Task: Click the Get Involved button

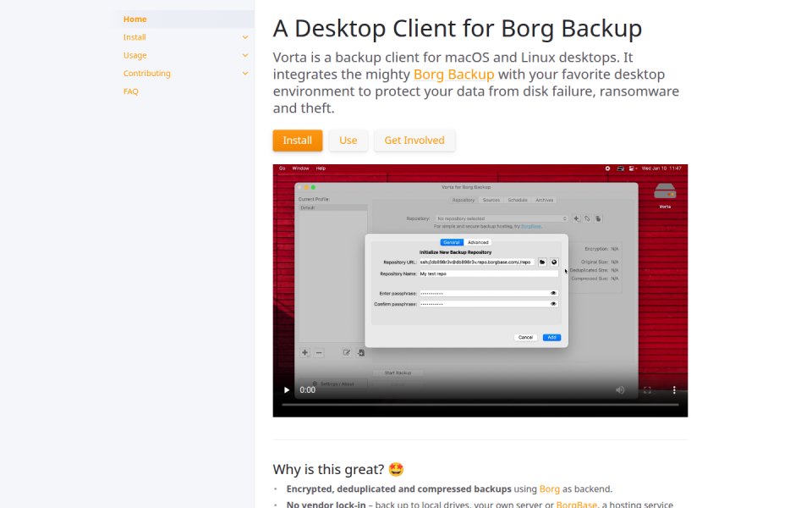Action: tap(414, 141)
